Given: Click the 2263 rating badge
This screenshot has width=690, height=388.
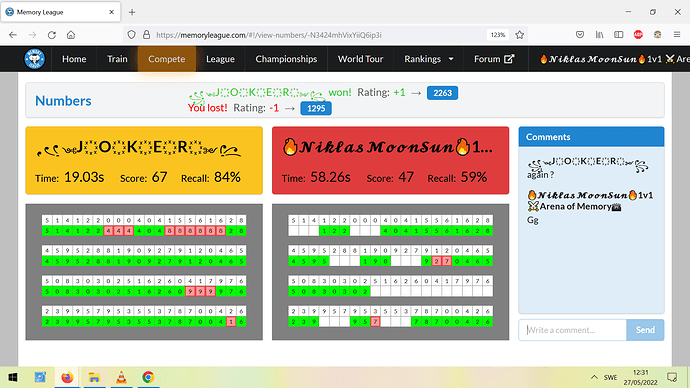Looking at the screenshot, I should (x=442, y=93).
